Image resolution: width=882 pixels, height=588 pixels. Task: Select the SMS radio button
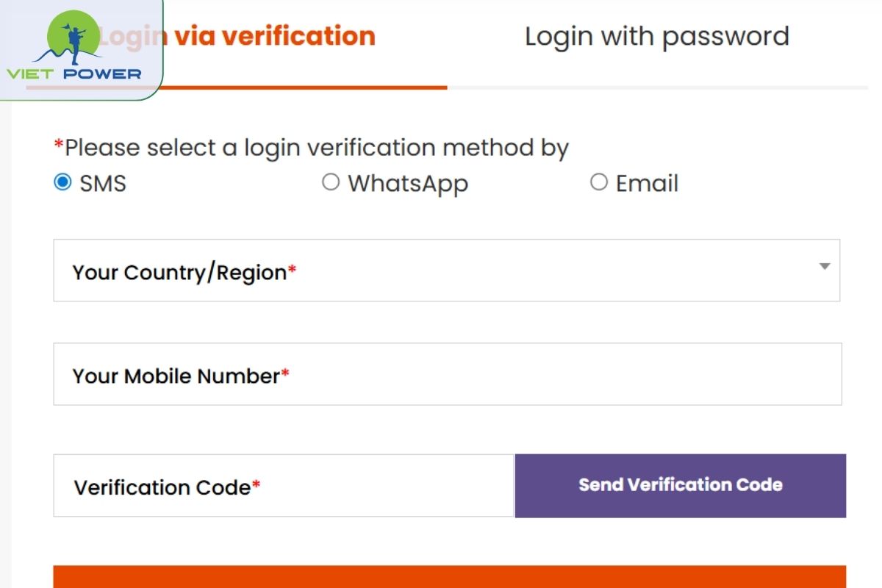(x=62, y=182)
